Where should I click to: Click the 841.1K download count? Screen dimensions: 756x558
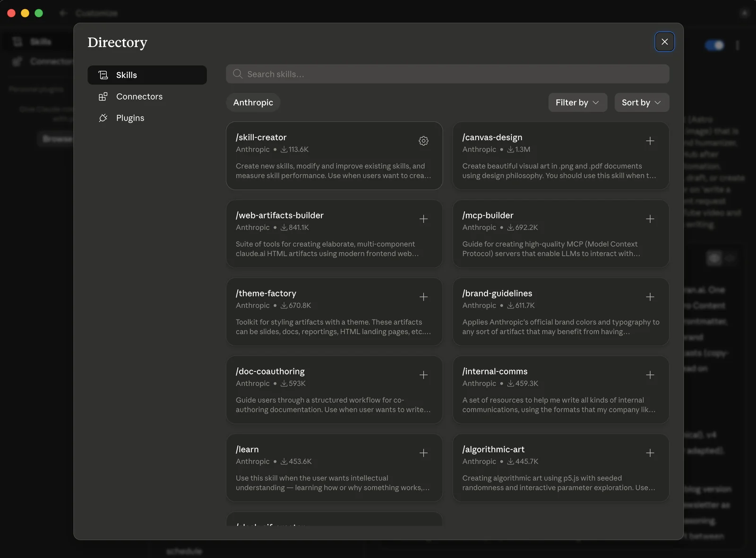pyautogui.click(x=299, y=228)
